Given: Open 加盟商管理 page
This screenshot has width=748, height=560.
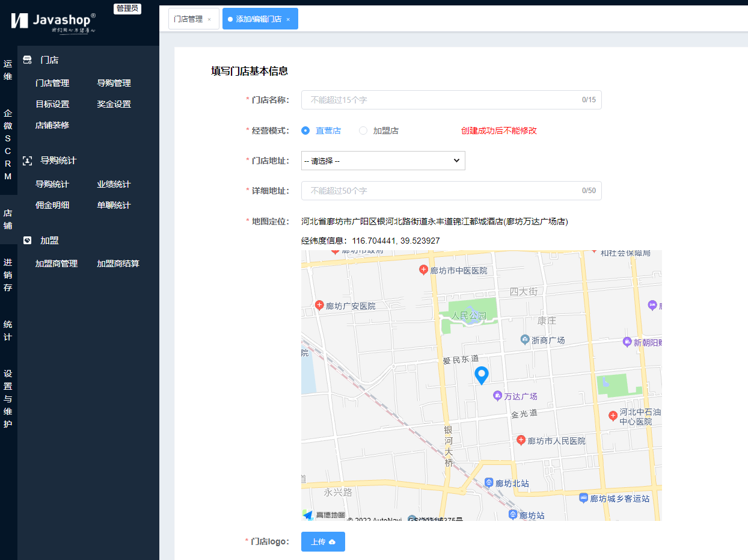Looking at the screenshot, I should 57,263.
